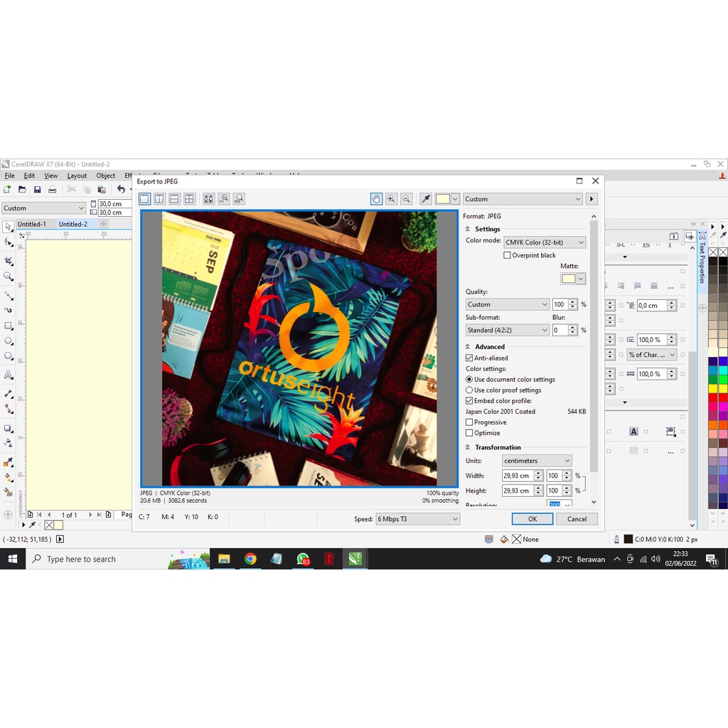Click the zoom-to-fit preview icon
Image resolution: width=728 pixels, height=728 pixels.
pos(208,199)
